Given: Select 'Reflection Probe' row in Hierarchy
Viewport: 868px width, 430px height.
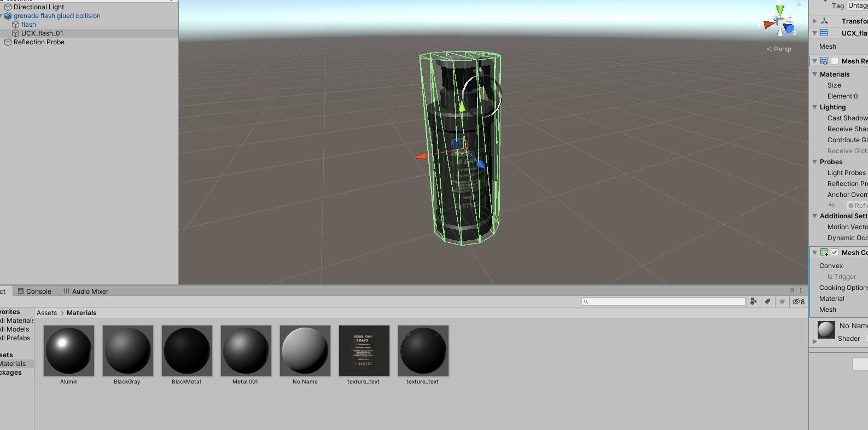Looking at the screenshot, I should coord(89,42).
